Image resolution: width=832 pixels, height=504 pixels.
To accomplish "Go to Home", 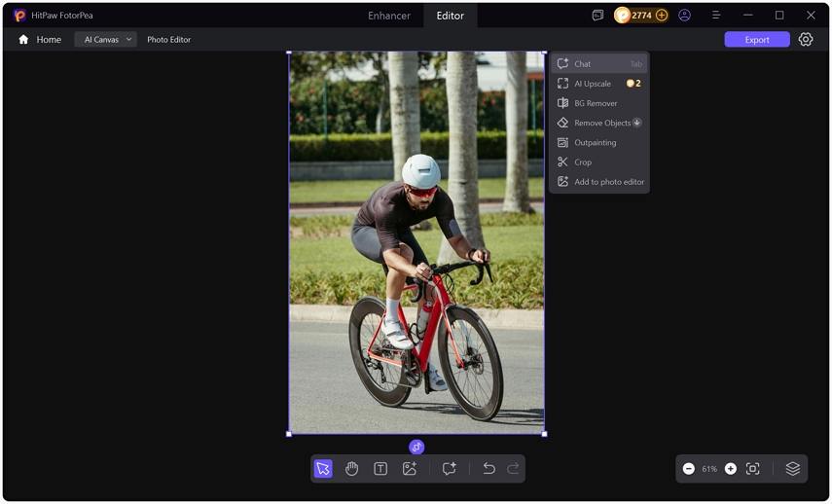I will pyautogui.click(x=40, y=40).
